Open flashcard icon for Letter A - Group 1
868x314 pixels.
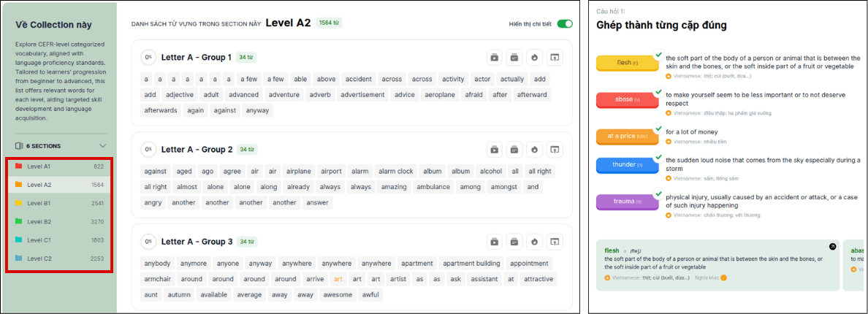click(514, 57)
